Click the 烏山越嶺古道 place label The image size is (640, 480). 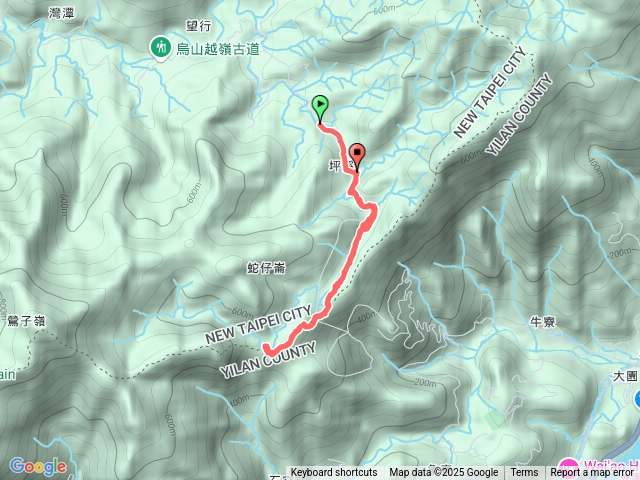[x=218, y=49]
